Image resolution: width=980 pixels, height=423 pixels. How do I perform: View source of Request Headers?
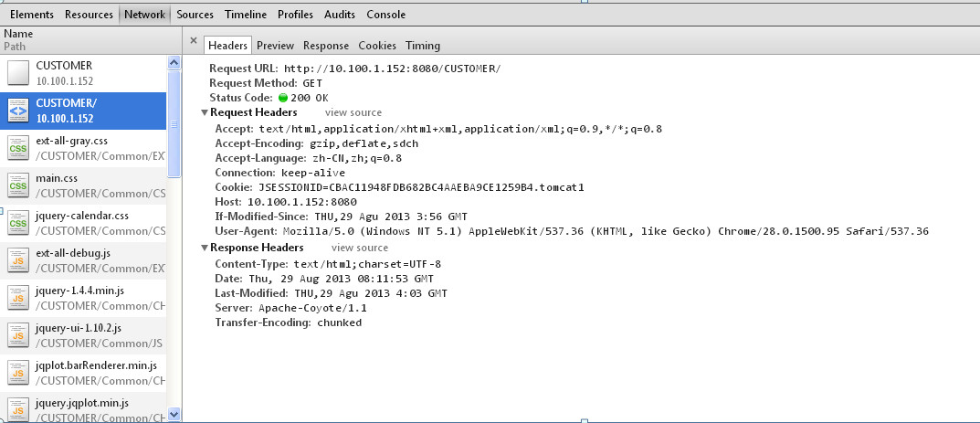click(353, 113)
